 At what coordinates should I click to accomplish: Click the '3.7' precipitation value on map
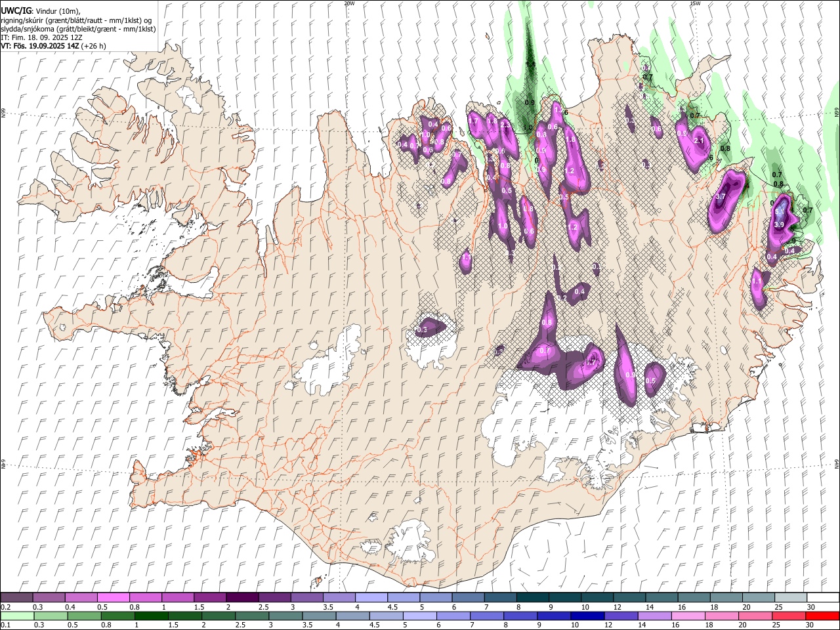(720, 197)
